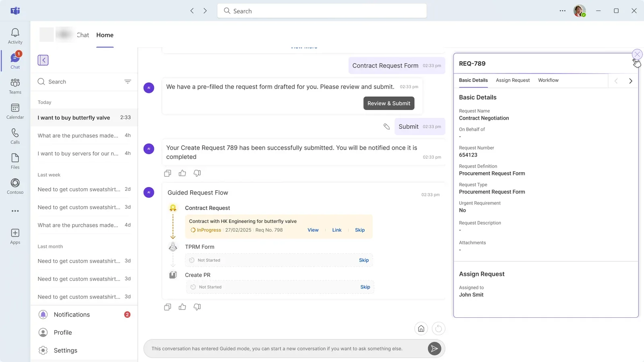Click the top Teams search box
The height and width of the screenshot is (362, 644).
tap(322, 11)
